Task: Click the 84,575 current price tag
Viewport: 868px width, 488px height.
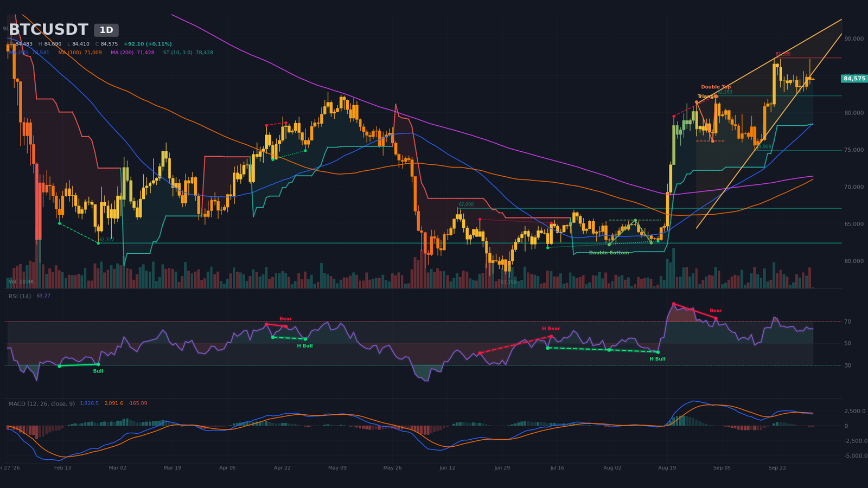Action: pos(854,79)
